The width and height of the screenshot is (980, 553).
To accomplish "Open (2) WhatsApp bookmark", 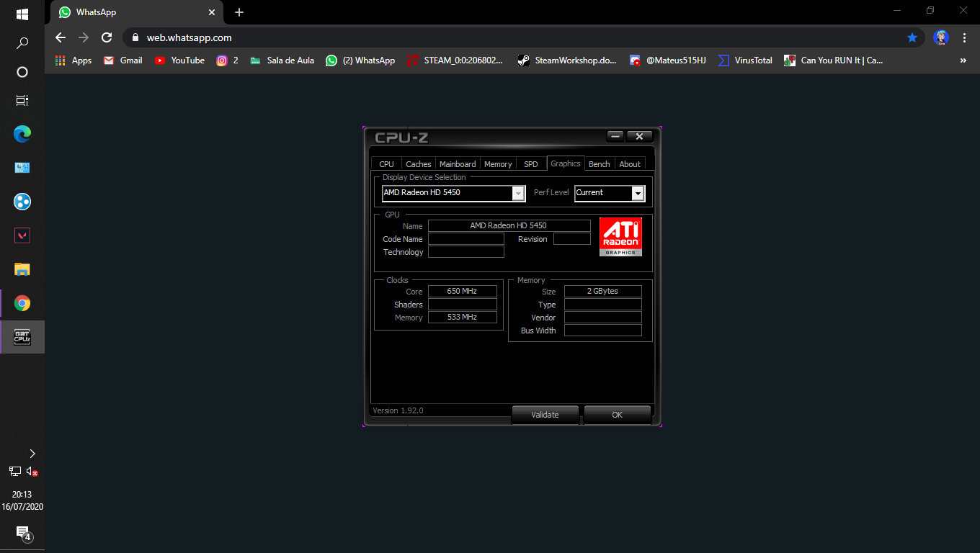I will tap(360, 60).
